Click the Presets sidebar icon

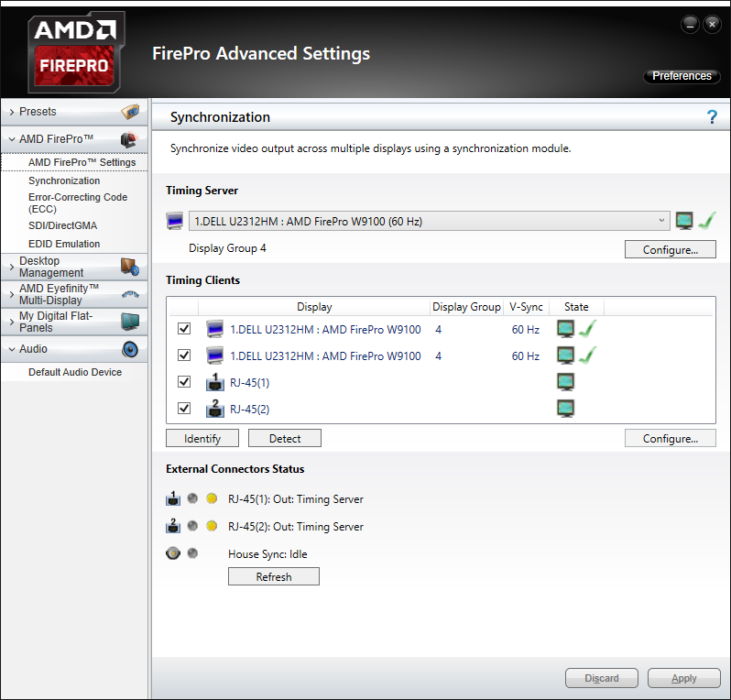click(x=130, y=112)
